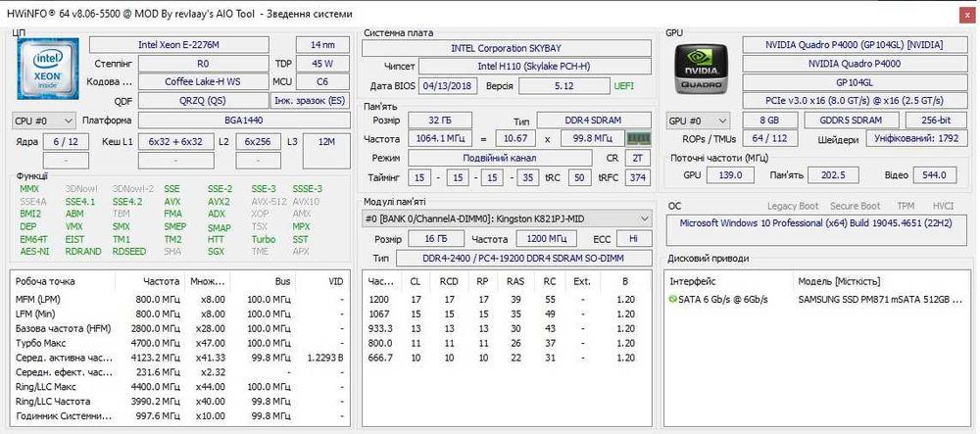
Task: Select the Базова частота (HFM) row
Action: [x=180, y=328]
